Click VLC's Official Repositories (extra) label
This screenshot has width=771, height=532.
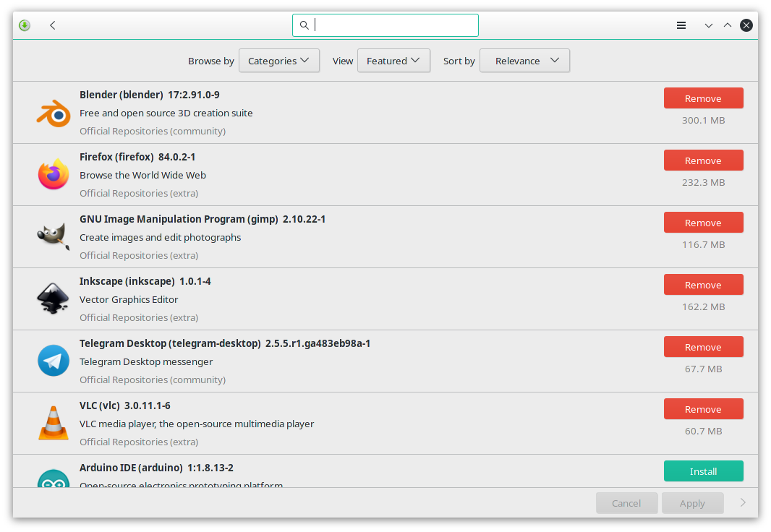coord(139,442)
